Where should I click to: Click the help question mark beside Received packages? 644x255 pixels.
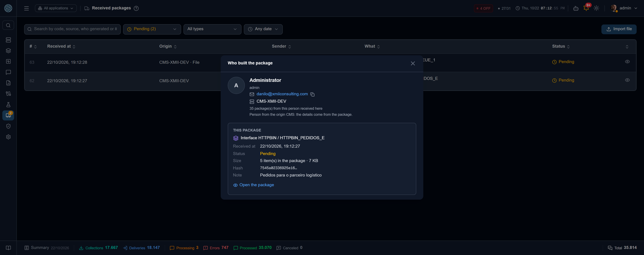[136, 8]
